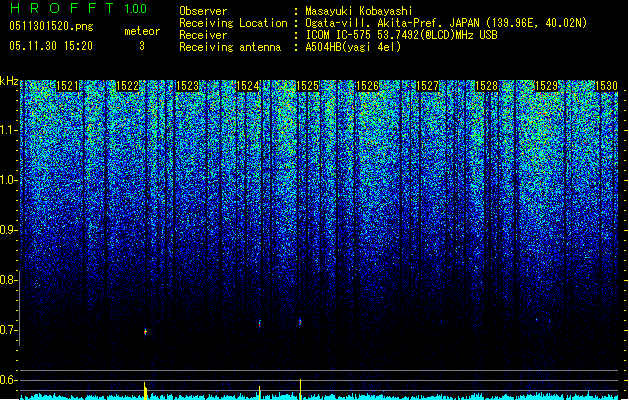Viewport: 629px width, 400px height.
Task: Click the receiver ICOM IC-575 text
Action: [401, 35]
